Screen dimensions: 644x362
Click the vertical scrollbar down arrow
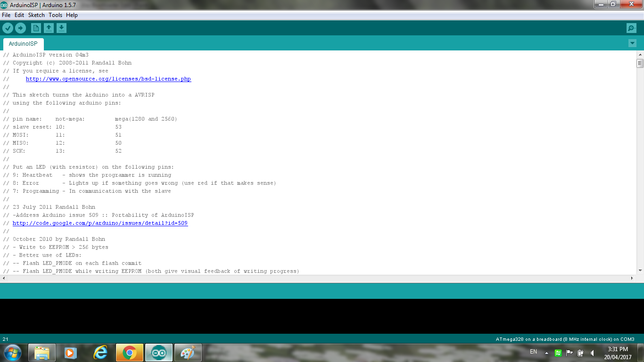(640, 271)
